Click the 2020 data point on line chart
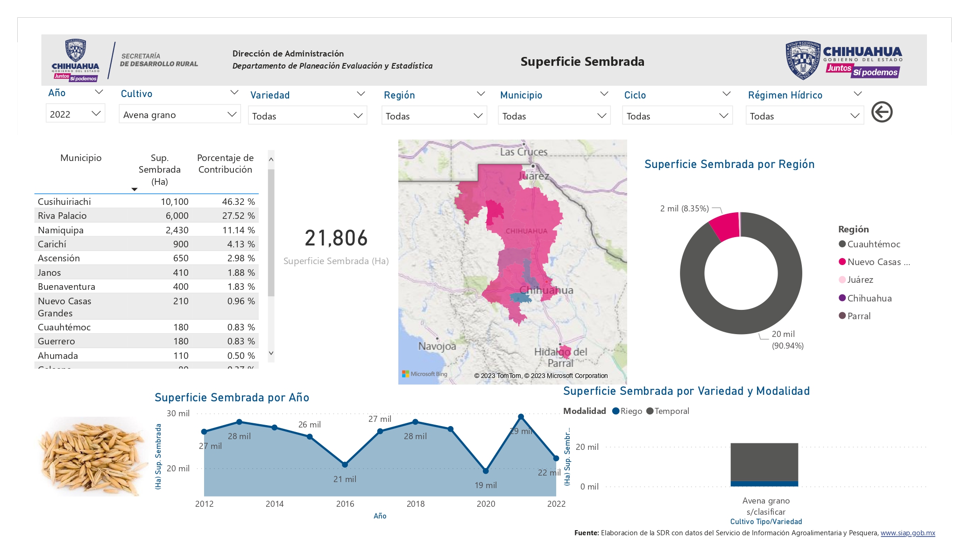This screenshot has height=560, width=969. [x=486, y=471]
